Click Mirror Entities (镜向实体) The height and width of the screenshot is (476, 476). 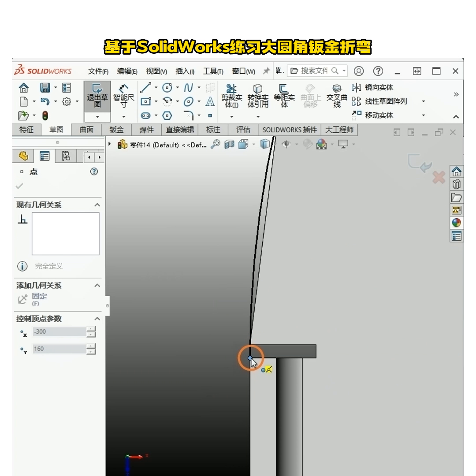[372, 87]
